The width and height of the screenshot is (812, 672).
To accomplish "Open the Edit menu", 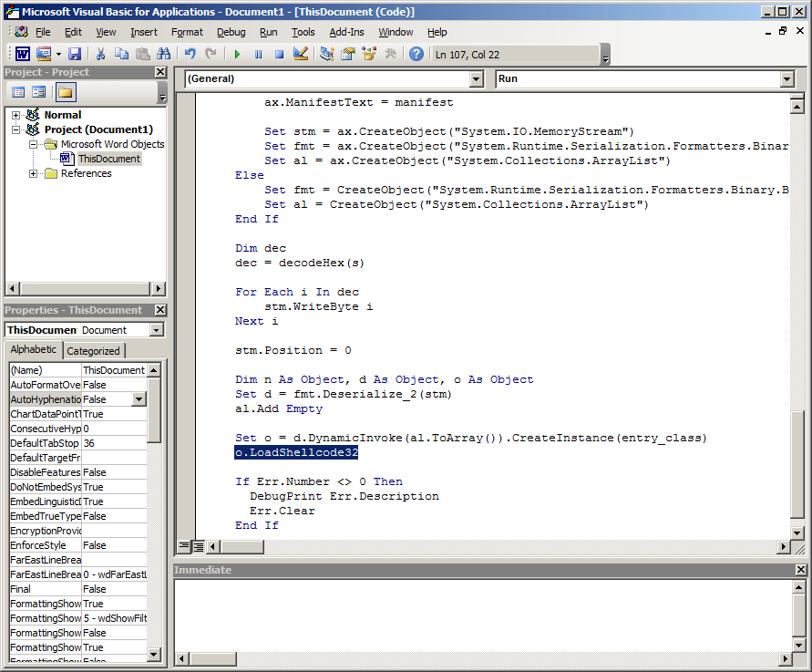I will click(73, 32).
